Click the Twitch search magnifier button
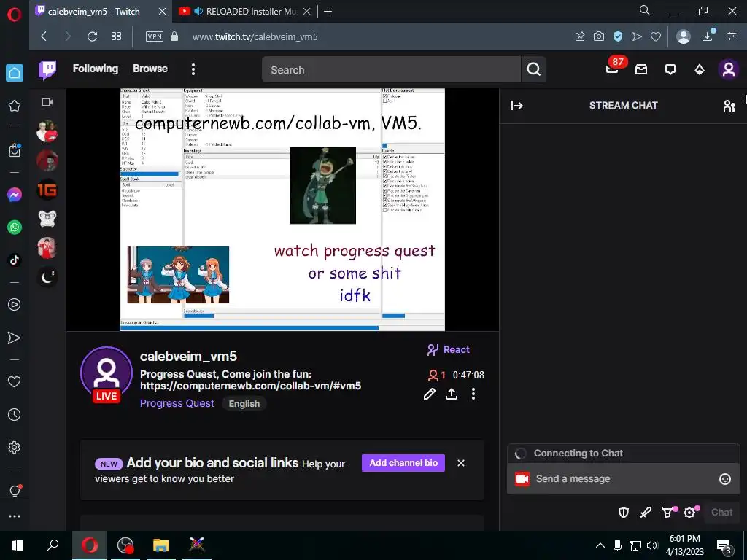Screen dimensions: 747x560 (533, 69)
